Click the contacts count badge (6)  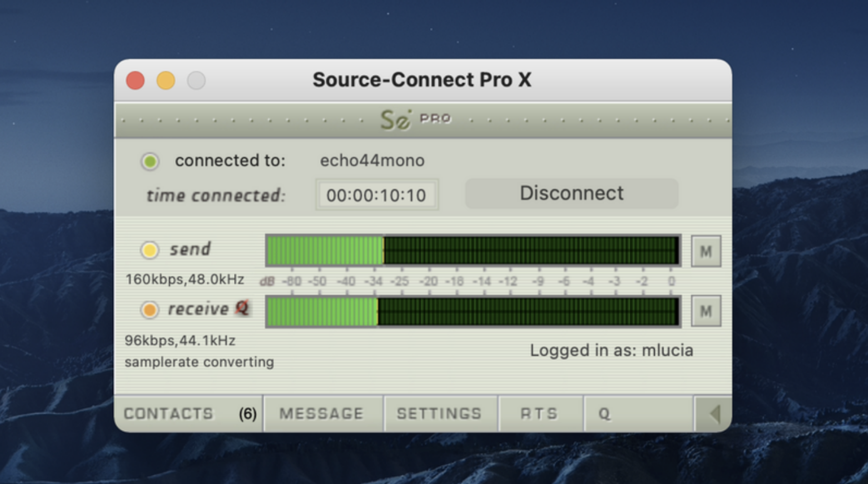point(248,414)
